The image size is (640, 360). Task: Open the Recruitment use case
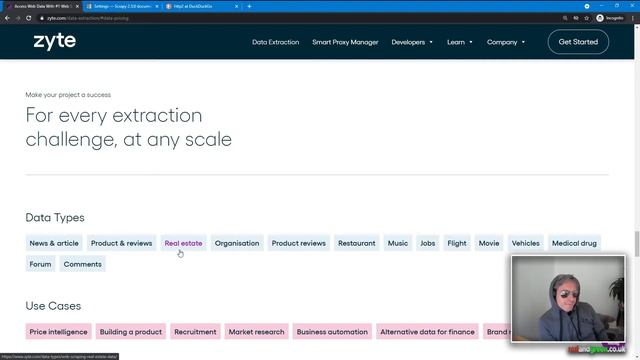pyautogui.click(x=195, y=332)
